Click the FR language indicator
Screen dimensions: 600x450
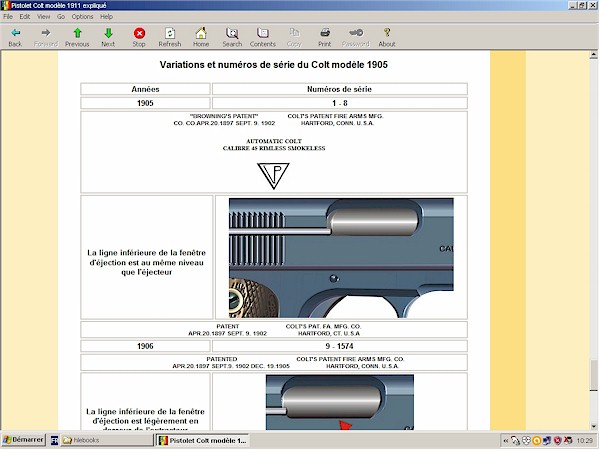point(54,440)
